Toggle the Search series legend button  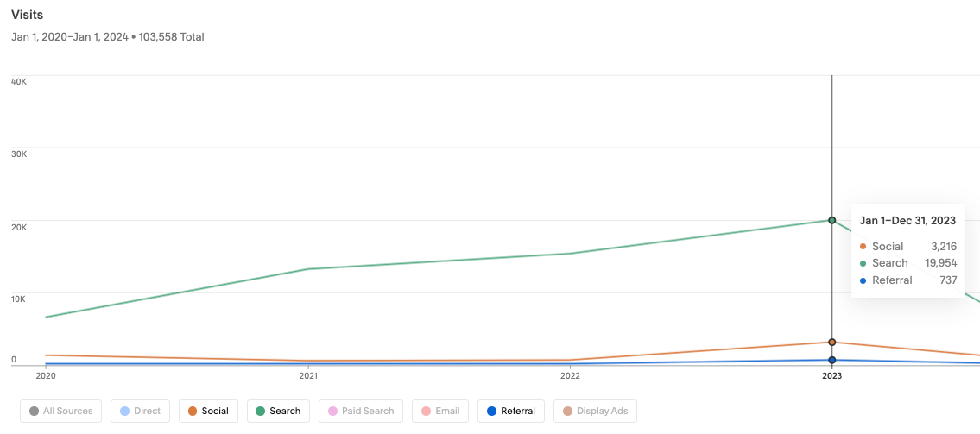pos(277,411)
